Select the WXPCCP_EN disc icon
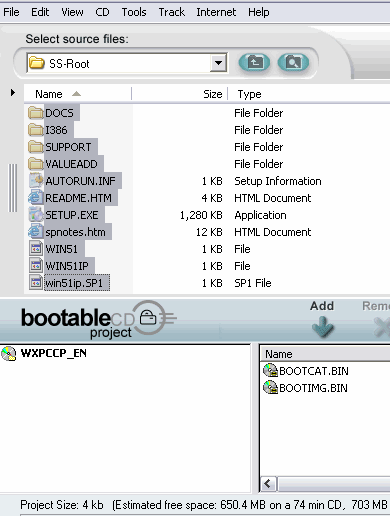 pos(9,353)
